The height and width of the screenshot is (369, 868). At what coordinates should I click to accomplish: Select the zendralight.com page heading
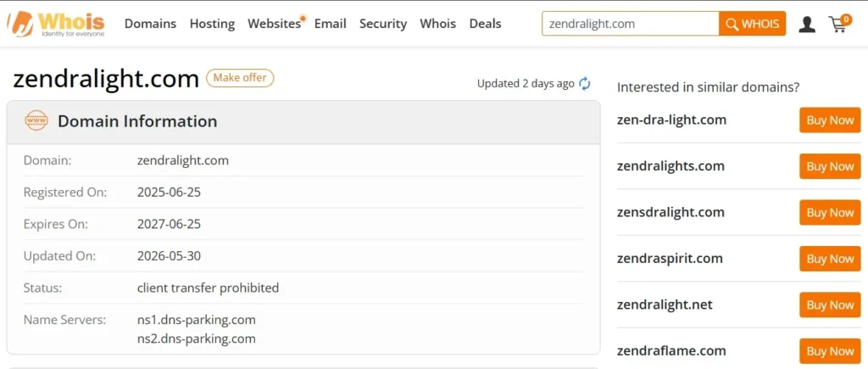106,79
